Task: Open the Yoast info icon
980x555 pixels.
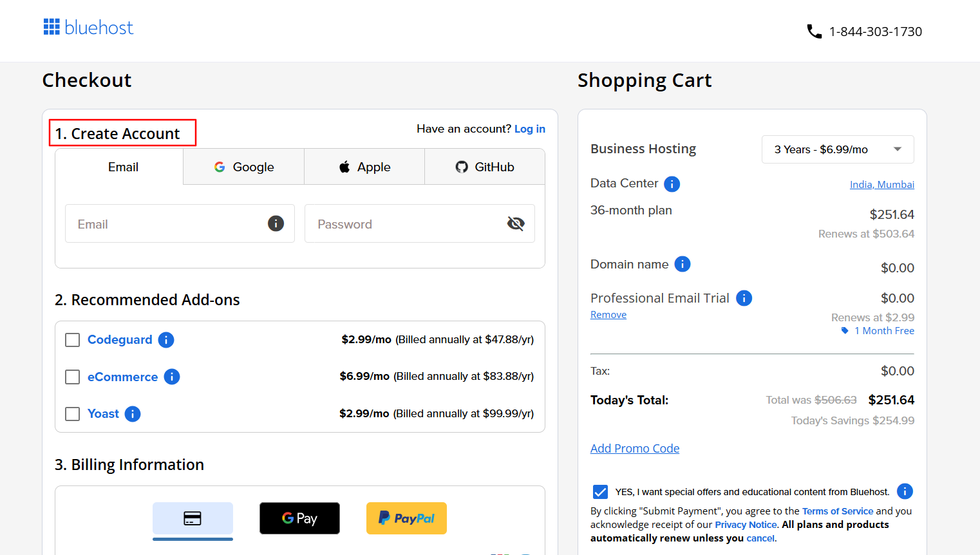Action: 133,414
